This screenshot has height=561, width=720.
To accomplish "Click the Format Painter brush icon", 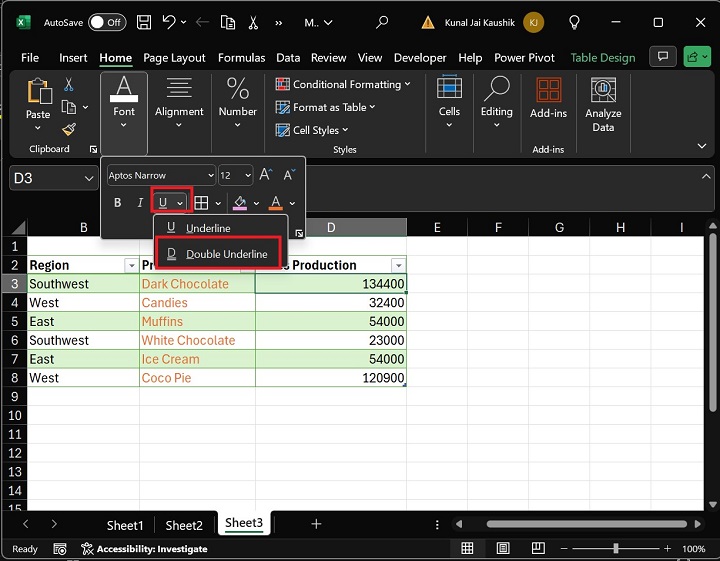I will click(69, 129).
